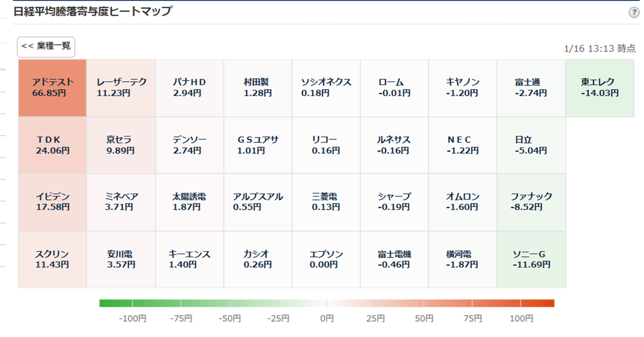Click the red end of color legend
Image resolution: width=644 pixels, height=337 pixels.
(x=549, y=303)
